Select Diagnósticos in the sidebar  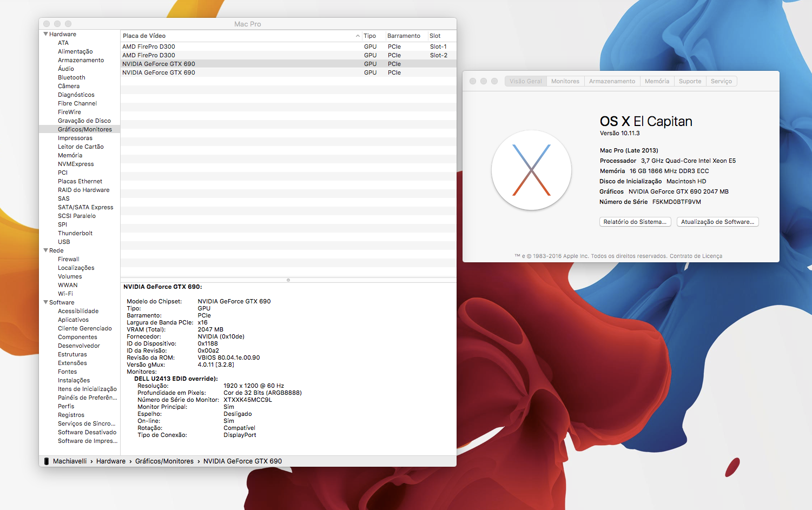click(x=76, y=95)
